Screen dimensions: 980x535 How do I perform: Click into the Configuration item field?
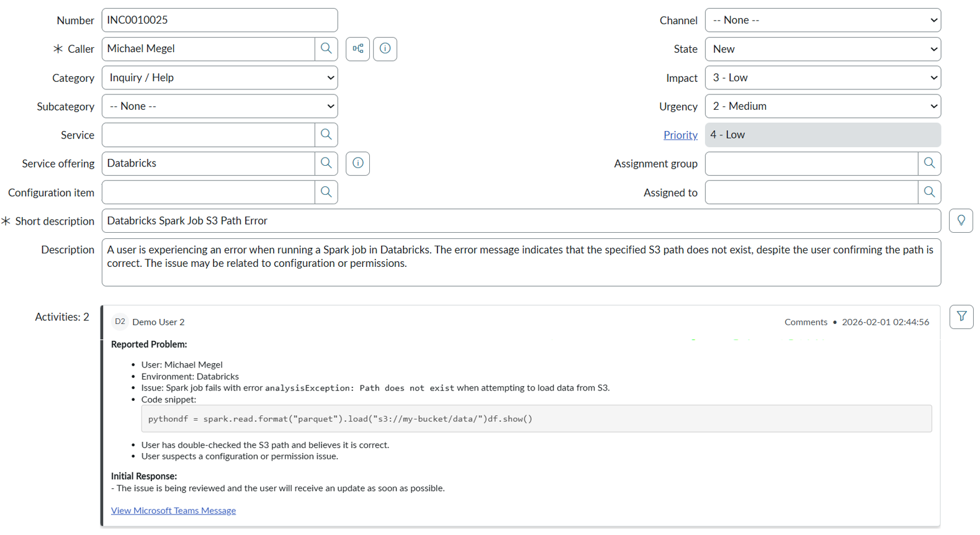(x=209, y=192)
